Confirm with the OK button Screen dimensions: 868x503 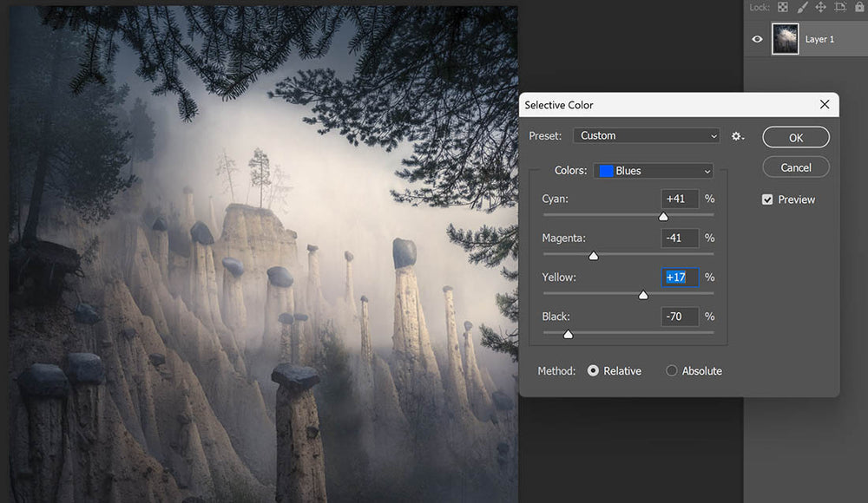tap(795, 138)
